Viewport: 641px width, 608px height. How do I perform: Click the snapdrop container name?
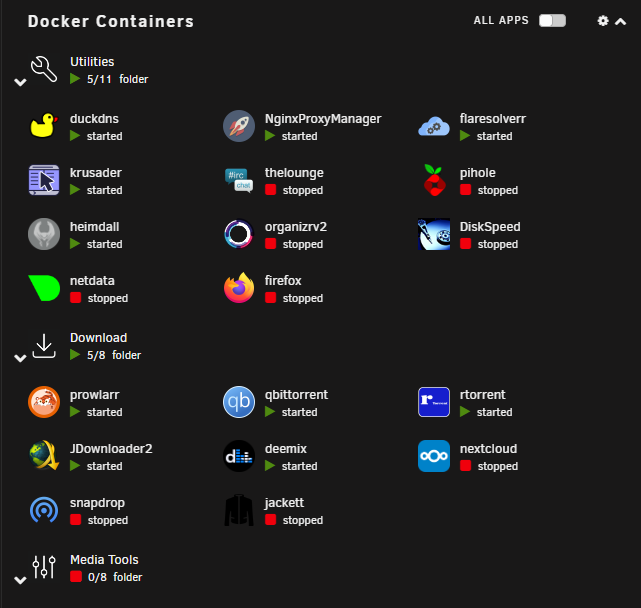coord(97,503)
